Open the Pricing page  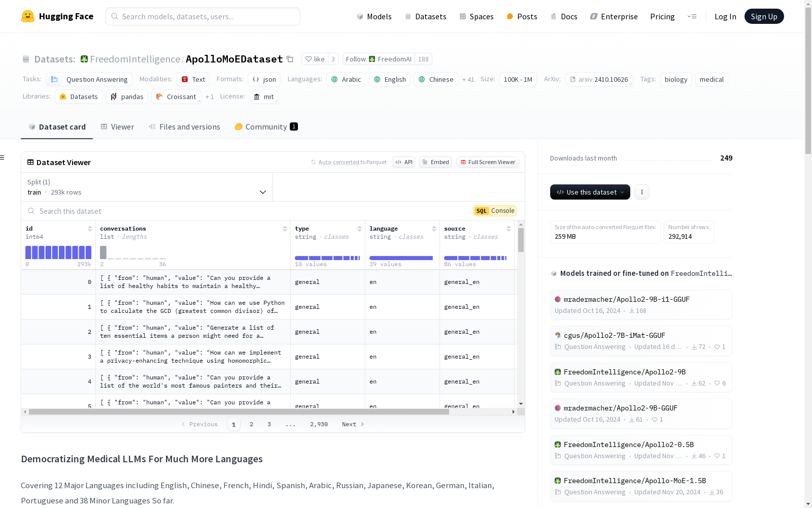pyautogui.click(x=662, y=16)
